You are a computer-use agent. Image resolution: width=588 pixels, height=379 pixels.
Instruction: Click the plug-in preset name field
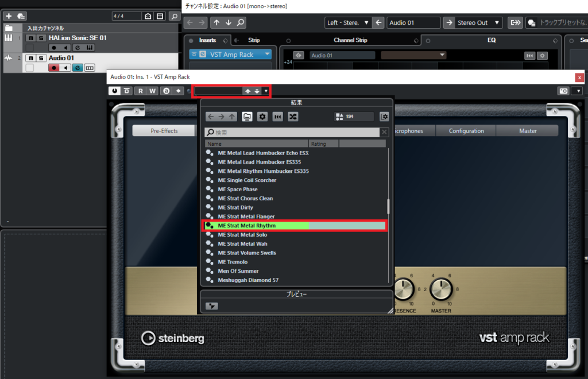pyautogui.click(x=218, y=91)
